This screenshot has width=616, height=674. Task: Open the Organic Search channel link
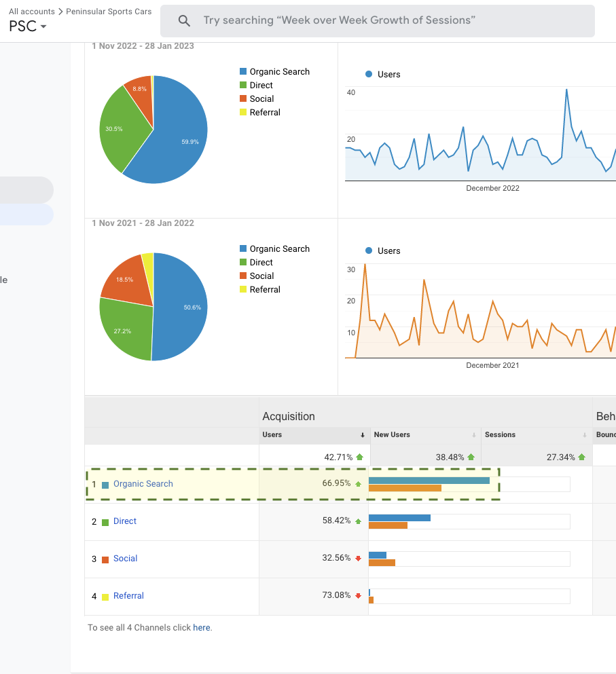click(143, 484)
